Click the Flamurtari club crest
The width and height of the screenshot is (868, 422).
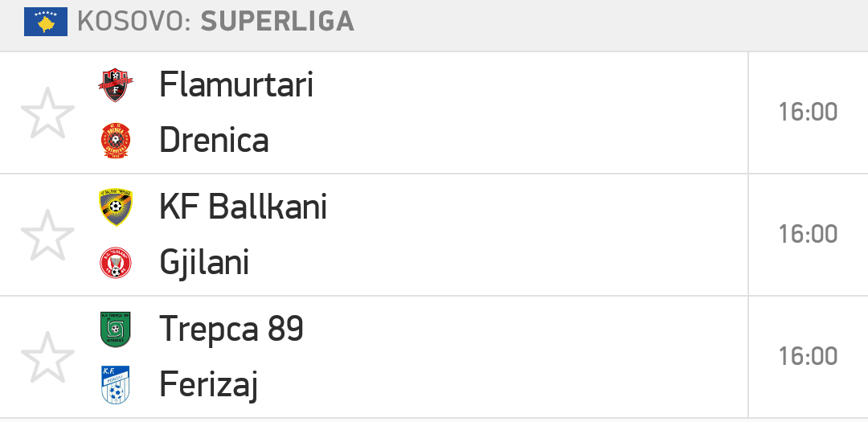[x=116, y=85]
